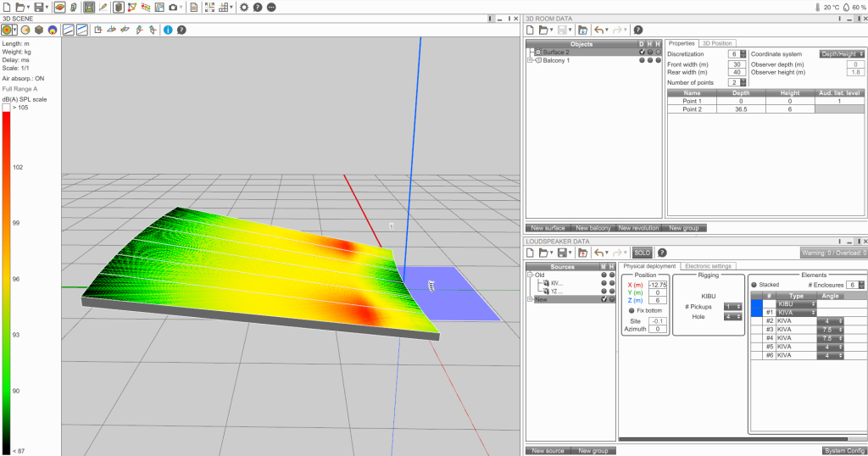This screenshot has width=868, height=456.
Task: Click the System Config button
Action: tap(844, 451)
